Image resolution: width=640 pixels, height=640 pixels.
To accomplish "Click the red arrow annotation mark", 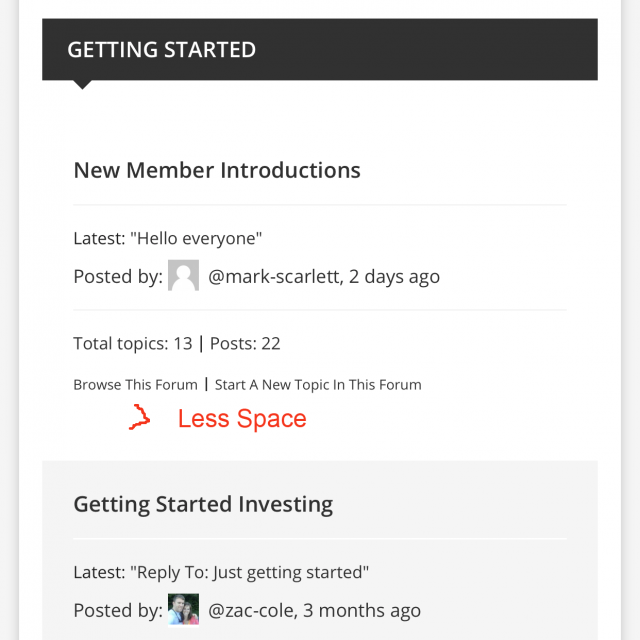I will (140, 417).
